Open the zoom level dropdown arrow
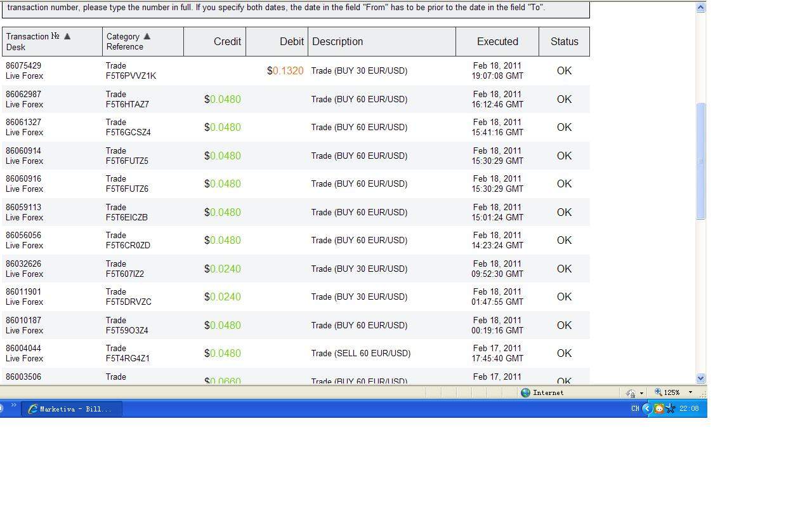This screenshot has height=508, width=812. click(x=690, y=392)
